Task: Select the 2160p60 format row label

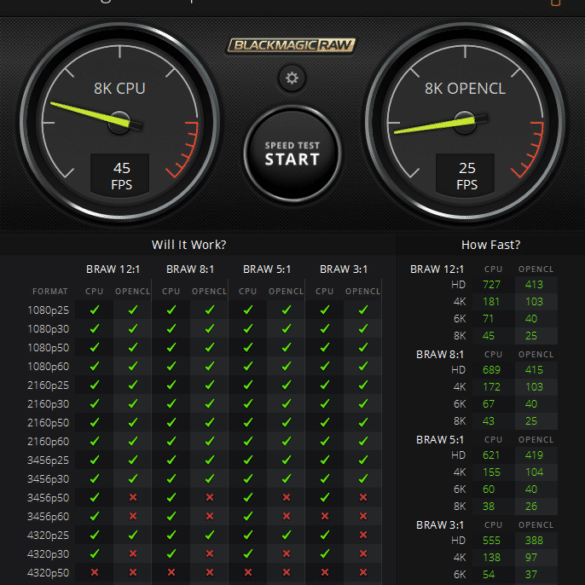Action: pos(48,441)
